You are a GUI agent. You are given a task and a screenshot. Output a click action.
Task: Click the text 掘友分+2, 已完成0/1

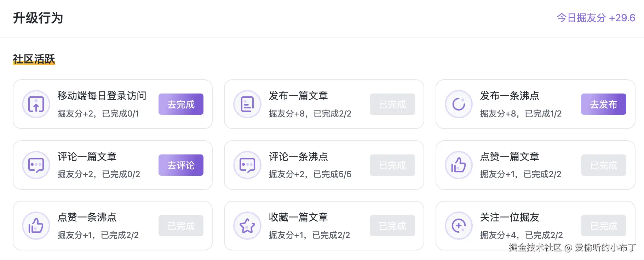click(98, 113)
